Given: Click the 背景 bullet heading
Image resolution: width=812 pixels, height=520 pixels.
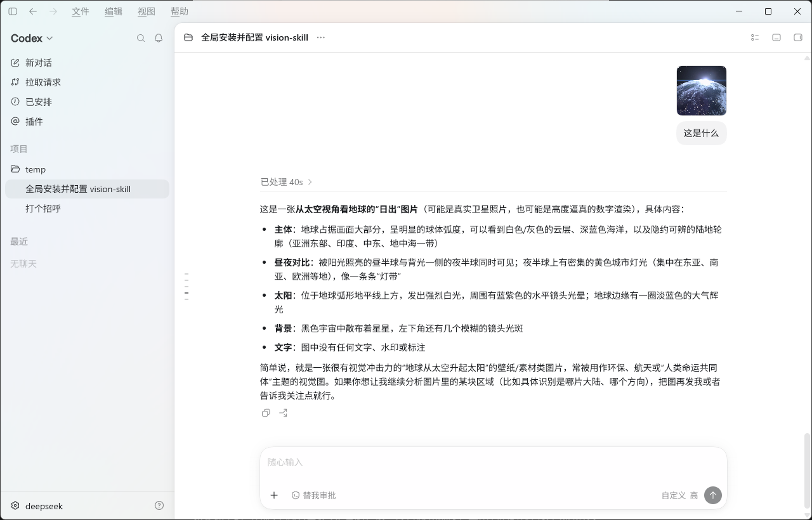Looking at the screenshot, I should (283, 328).
